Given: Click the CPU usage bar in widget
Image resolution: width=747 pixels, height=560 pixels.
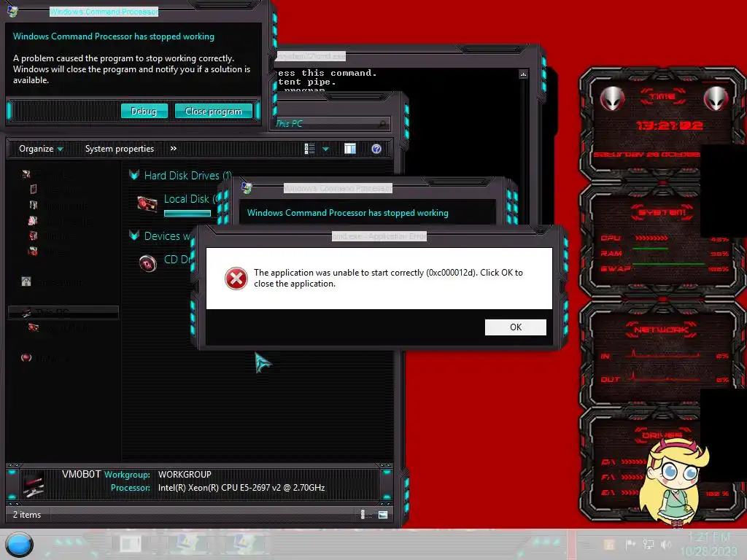Looking at the screenshot, I should 651,238.
